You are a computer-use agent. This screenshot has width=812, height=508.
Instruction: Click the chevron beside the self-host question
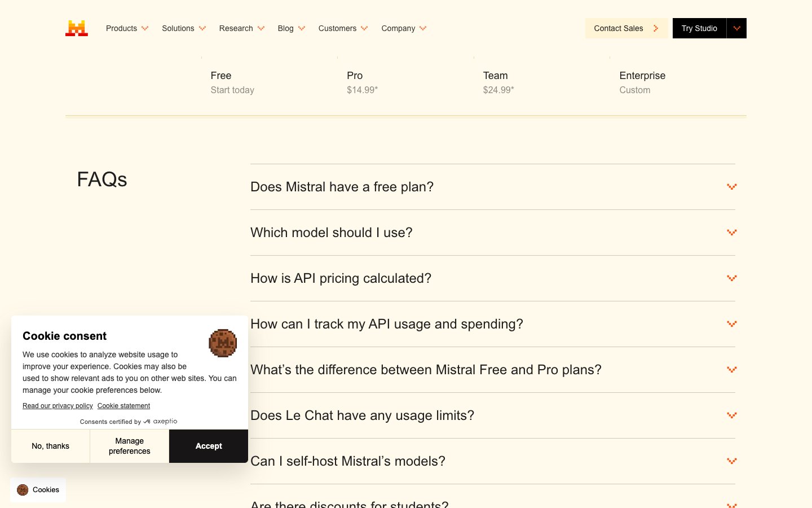(x=731, y=461)
